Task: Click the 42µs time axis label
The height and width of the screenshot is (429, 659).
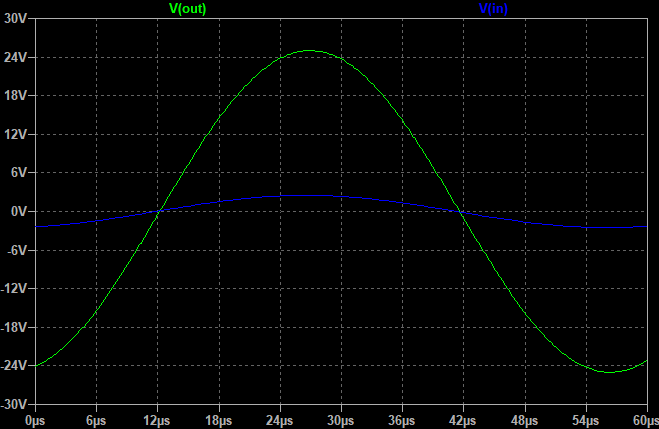Action: (x=463, y=421)
